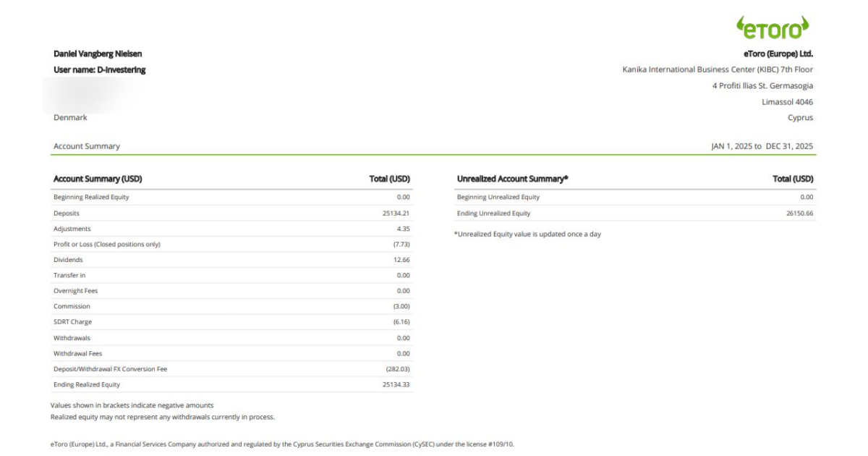Click the SDRT Charge amount (6.16)

pos(401,322)
